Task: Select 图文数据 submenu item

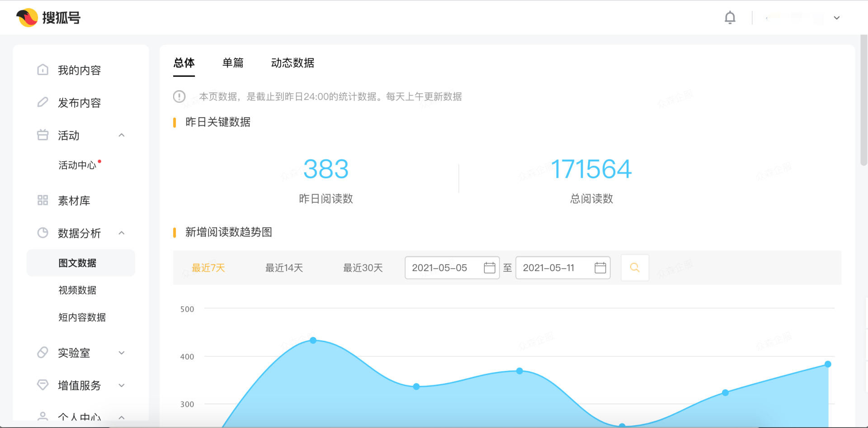Action: click(x=81, y=263)
